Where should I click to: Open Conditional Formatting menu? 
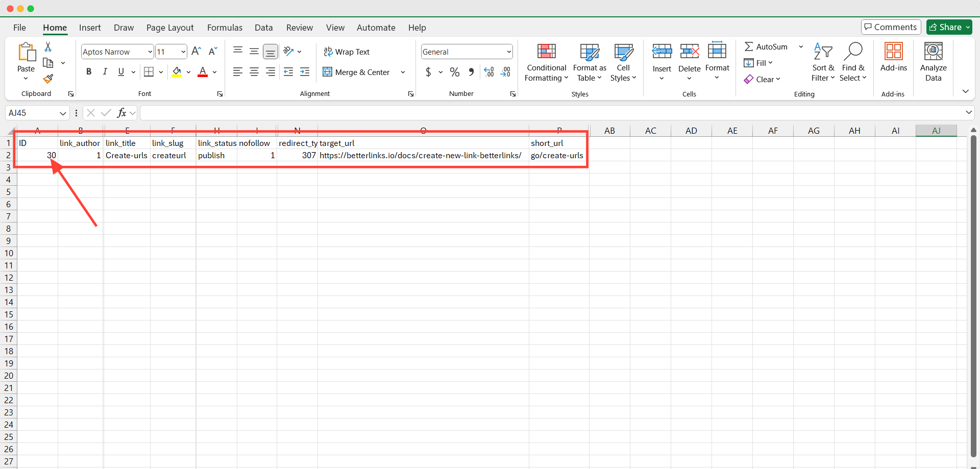pyautogui.click(x=546, y=62)
